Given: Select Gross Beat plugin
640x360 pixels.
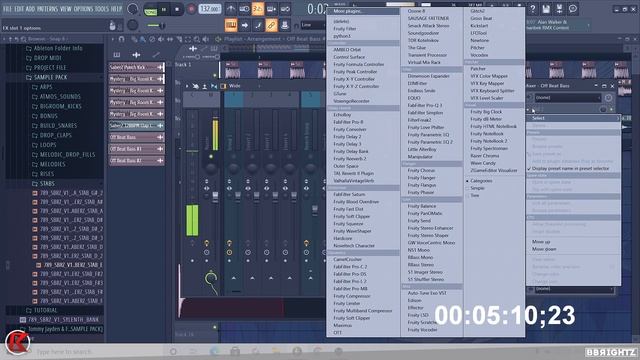Looking at the screenshot, I should click(x=481, y=18).
